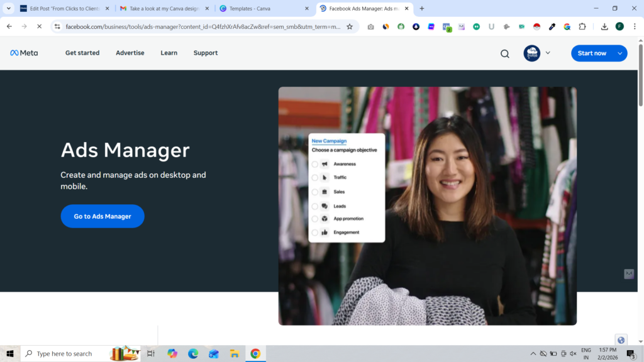Open File Explorer from the taskbar
The image size is (644, 362).
[x=234, y=354]
